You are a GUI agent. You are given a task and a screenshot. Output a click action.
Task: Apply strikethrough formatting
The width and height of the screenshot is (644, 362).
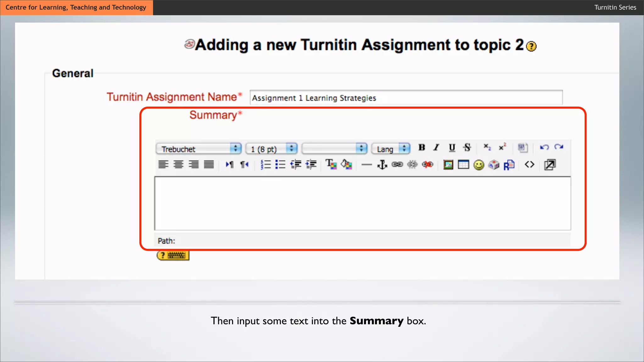[x=467, y=147]
